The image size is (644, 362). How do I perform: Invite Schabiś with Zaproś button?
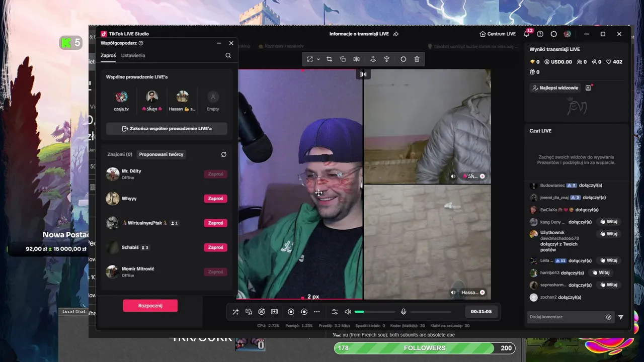point(215,247)
